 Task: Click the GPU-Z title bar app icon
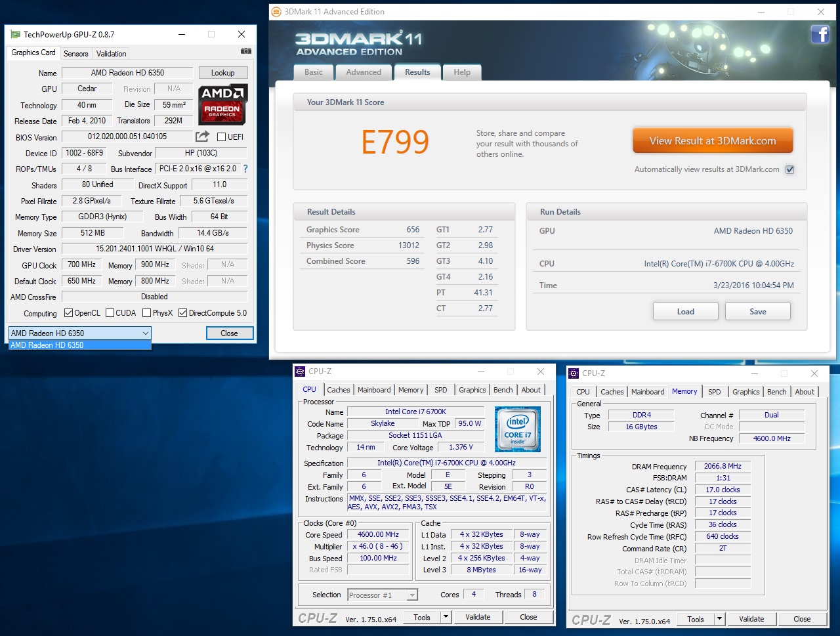click(x=15, y=34)
